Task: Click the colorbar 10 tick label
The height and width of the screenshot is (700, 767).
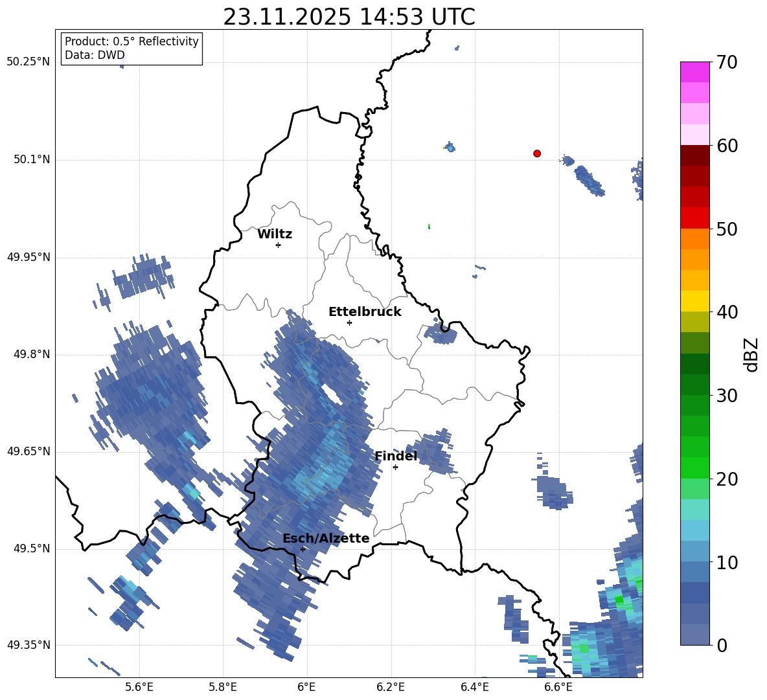Action: click(727, 562)
